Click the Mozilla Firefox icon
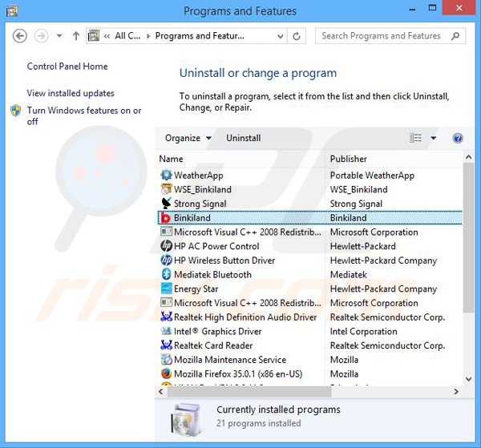 pyautogui.click(x=166, y=373)
